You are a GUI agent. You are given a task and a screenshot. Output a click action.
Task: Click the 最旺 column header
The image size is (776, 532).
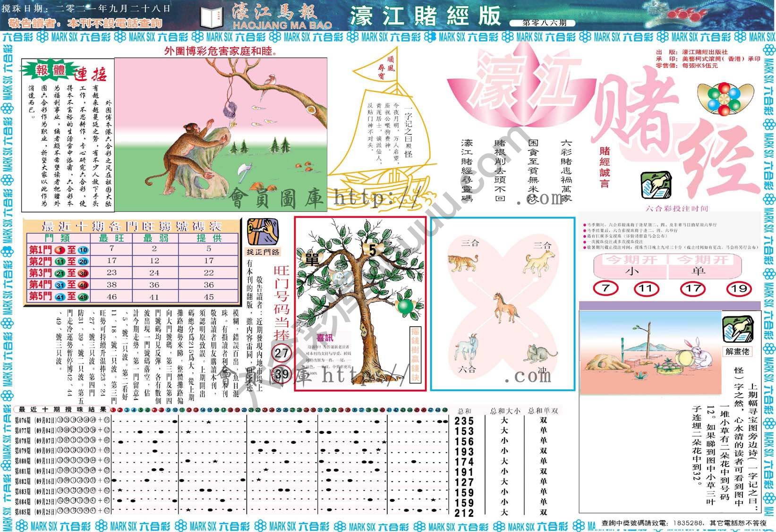coord(112,238)
